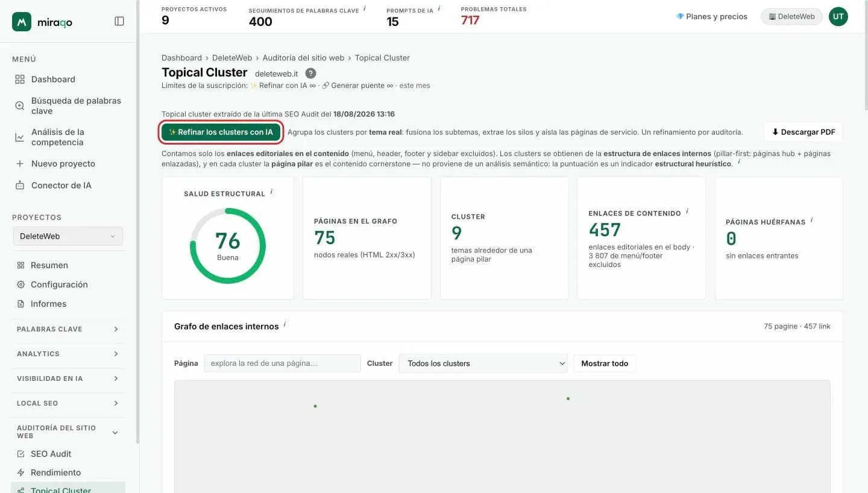Open the Todos los clusters dropdown
The width and height of the screenshot is (868, 493).
[483, 363]
